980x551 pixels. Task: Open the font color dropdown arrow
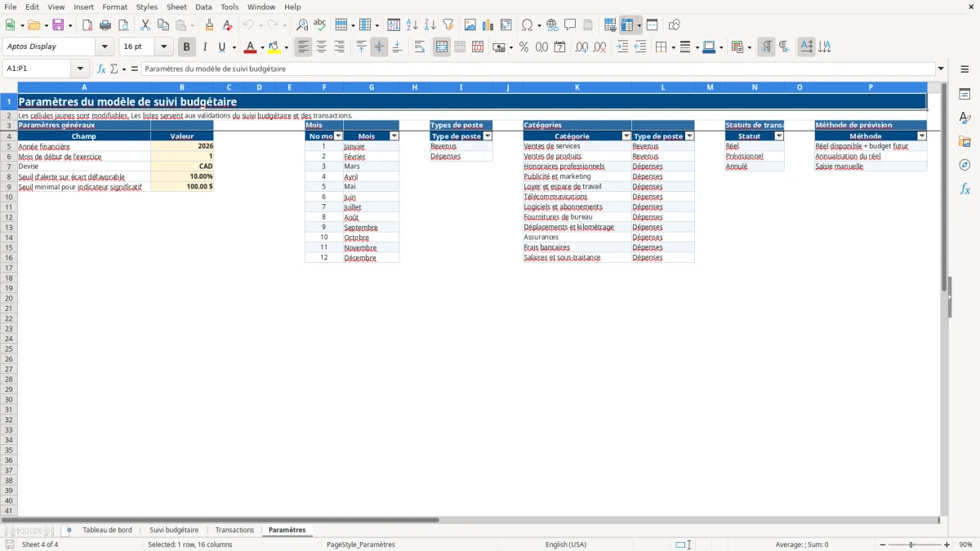click(262, 47)
